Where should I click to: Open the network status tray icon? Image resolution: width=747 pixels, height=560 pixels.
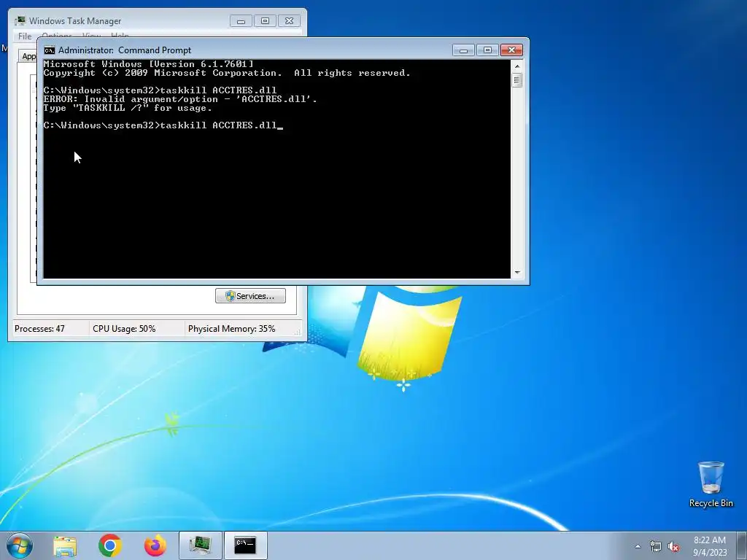point(656,547)
